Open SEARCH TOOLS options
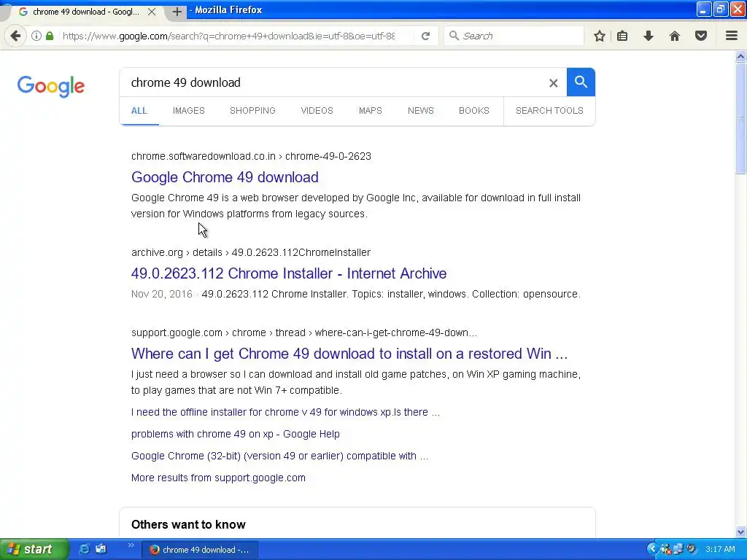This screenshot has width=747, height=560. (549, 111)
